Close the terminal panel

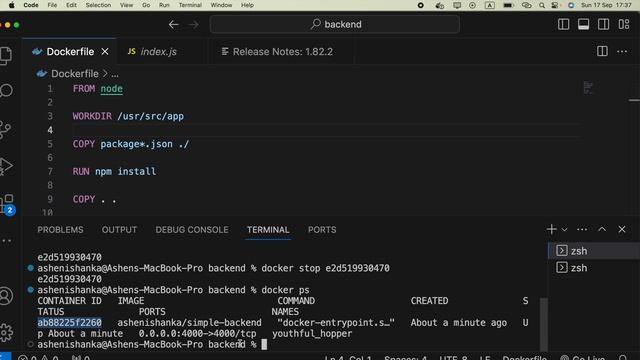coord(622,229)
